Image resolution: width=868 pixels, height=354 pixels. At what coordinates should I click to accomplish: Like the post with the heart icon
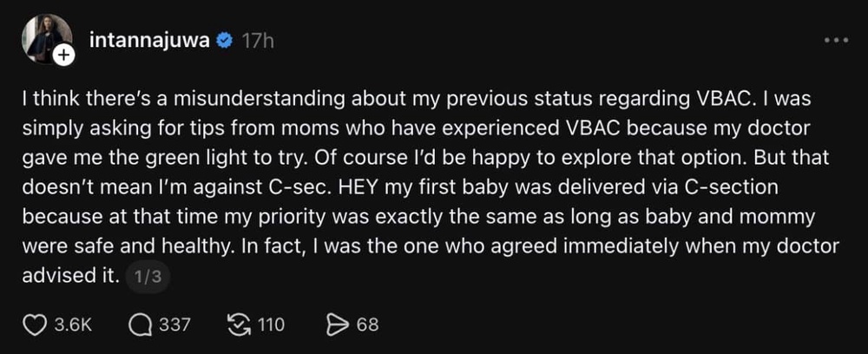tap(36, 324)
